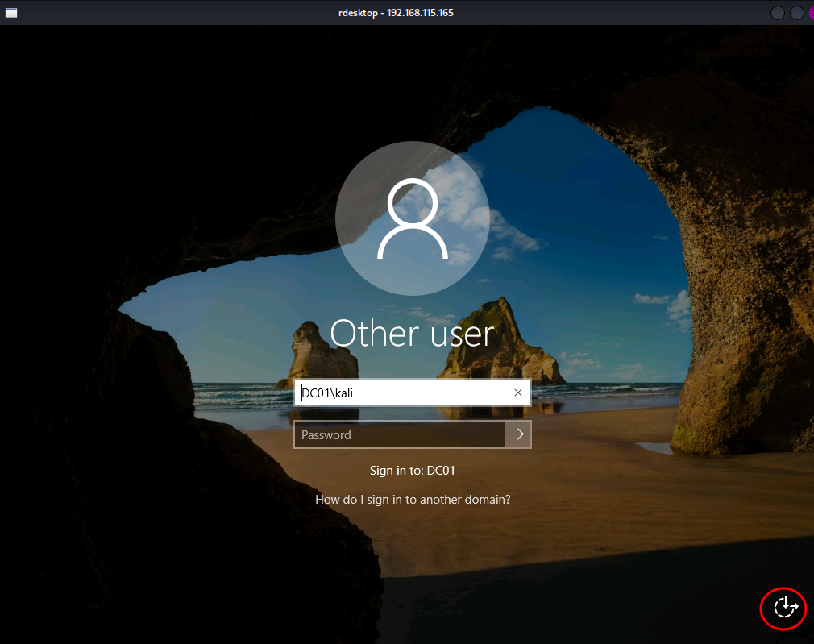This screenshot has height=644, width=814.
Task: Open 'How do I sign in to another domain?'
Action: [413, 499]
